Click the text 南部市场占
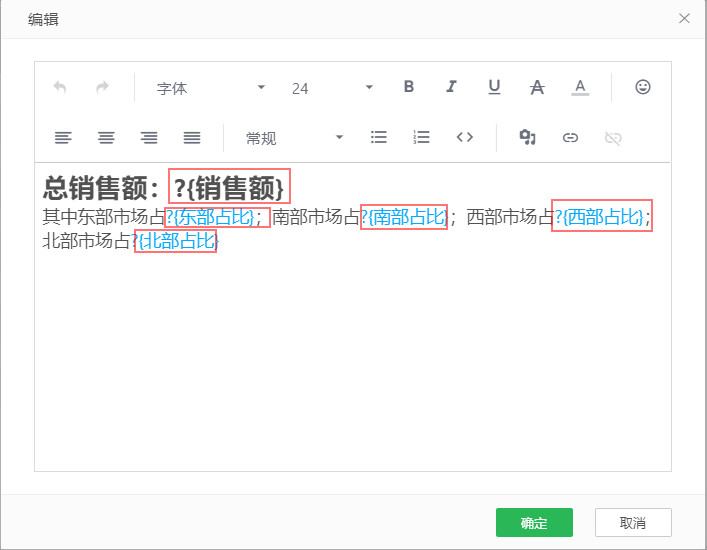Screen dimensions: 707x550 [317, 217]
